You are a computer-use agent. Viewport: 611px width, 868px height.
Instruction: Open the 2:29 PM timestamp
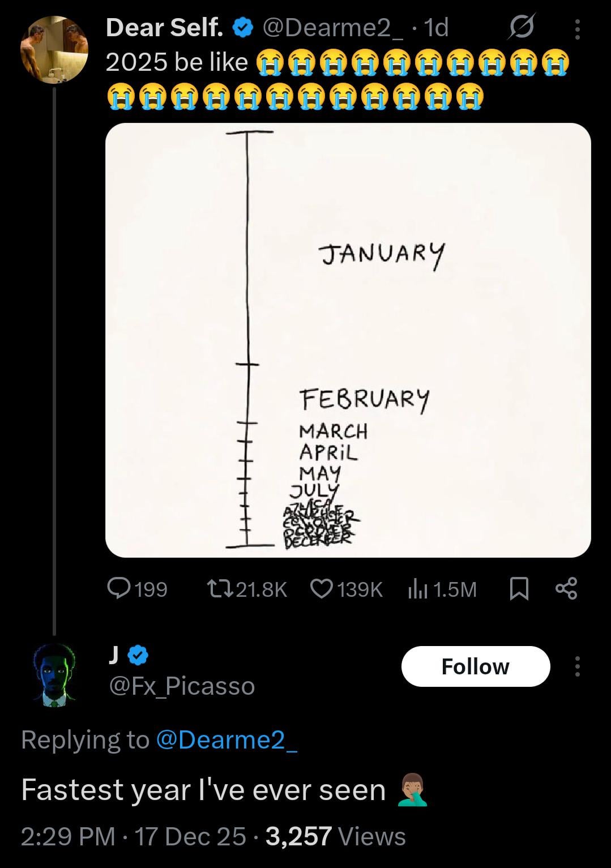(x=67, y=836)
